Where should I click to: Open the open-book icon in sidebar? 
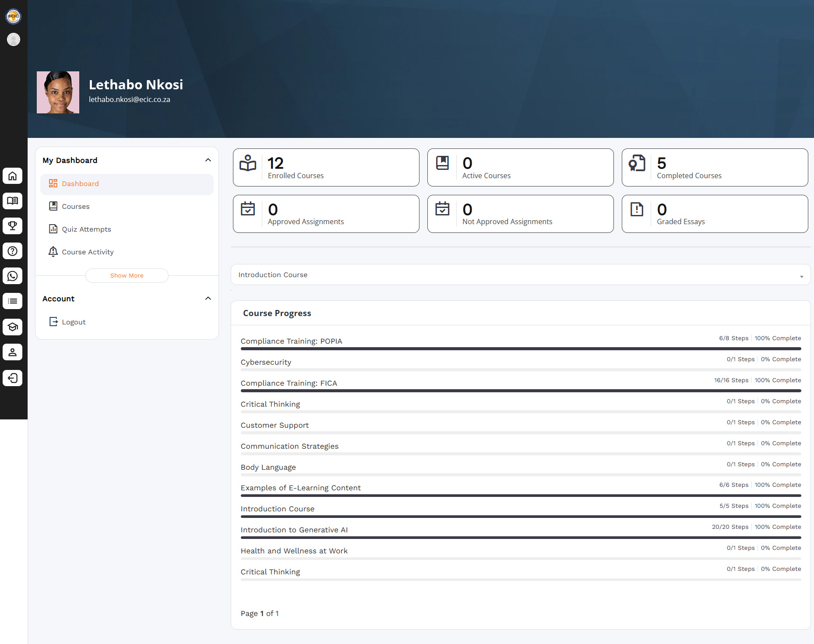[x=13, y=201]
